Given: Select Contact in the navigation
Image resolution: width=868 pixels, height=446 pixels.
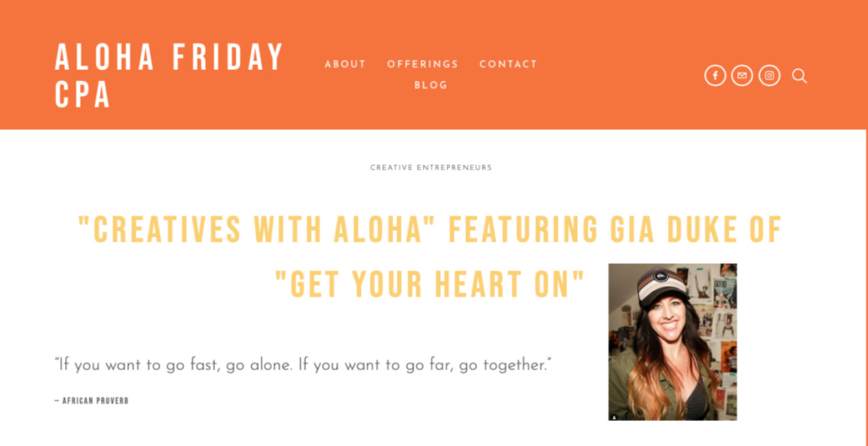Looking at the screenshot, I should click(x=508, y=64).
